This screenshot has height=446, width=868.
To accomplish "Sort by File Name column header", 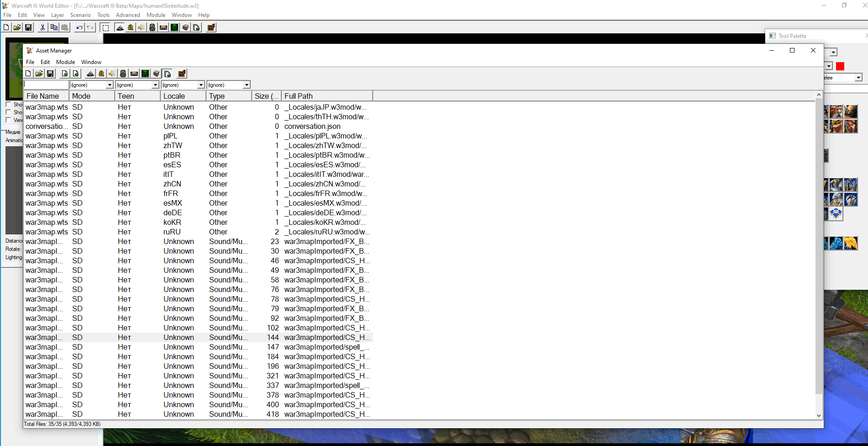I will point(47,96).
